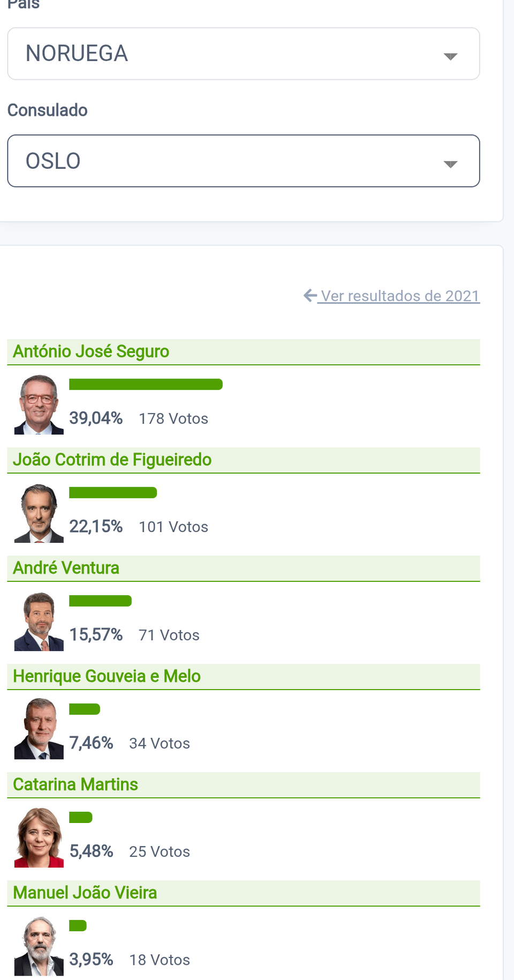Click Henrique Gouveia e Melo's portrait

(x=39, y=729)
